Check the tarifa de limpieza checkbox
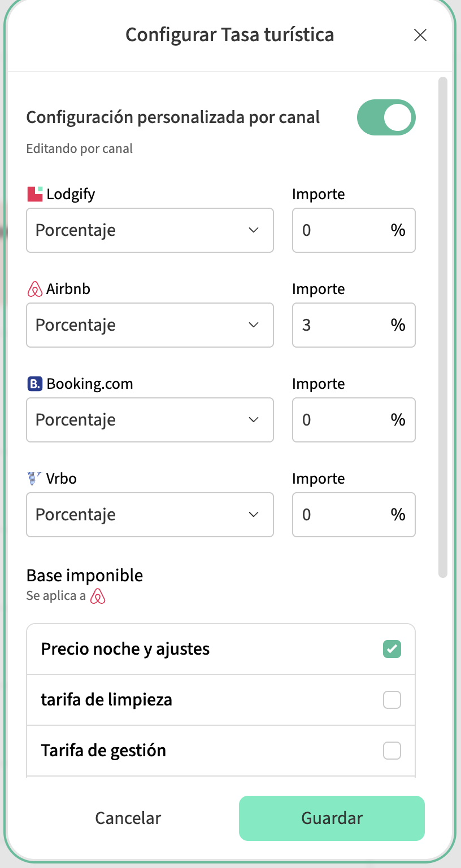Image resolution: width=461 pixels, height=868 pixels. coord(392,700)
